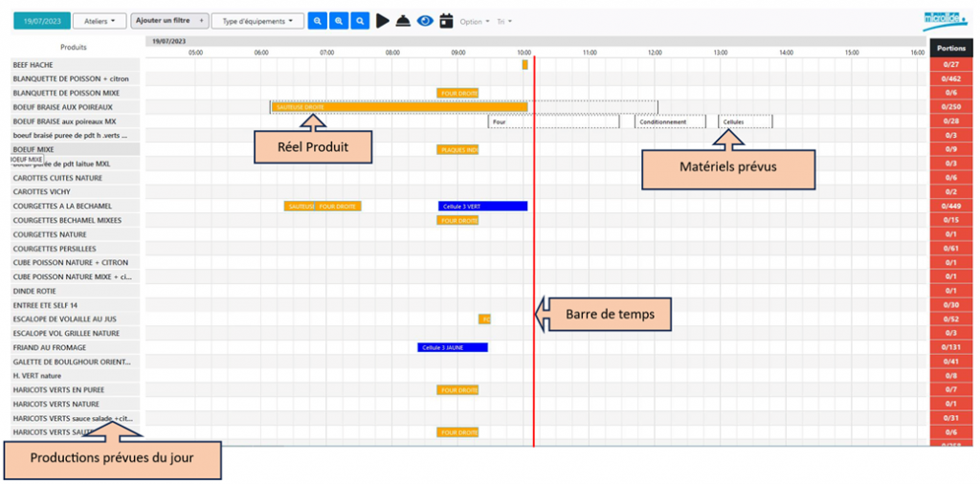The height and width of the screenshot is (484, 980).
Task: Select the COURGETTES A LA BECHAMEL product row
Action: (x=75, y=206)
